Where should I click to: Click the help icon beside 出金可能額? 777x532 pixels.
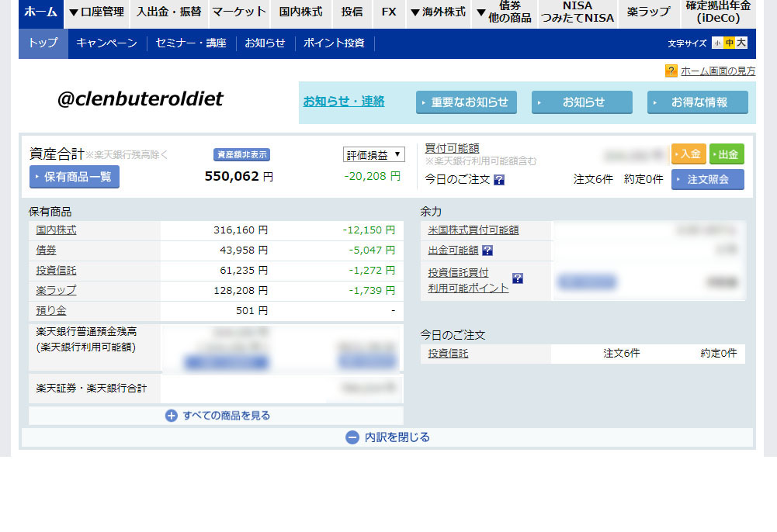point(487,251)
